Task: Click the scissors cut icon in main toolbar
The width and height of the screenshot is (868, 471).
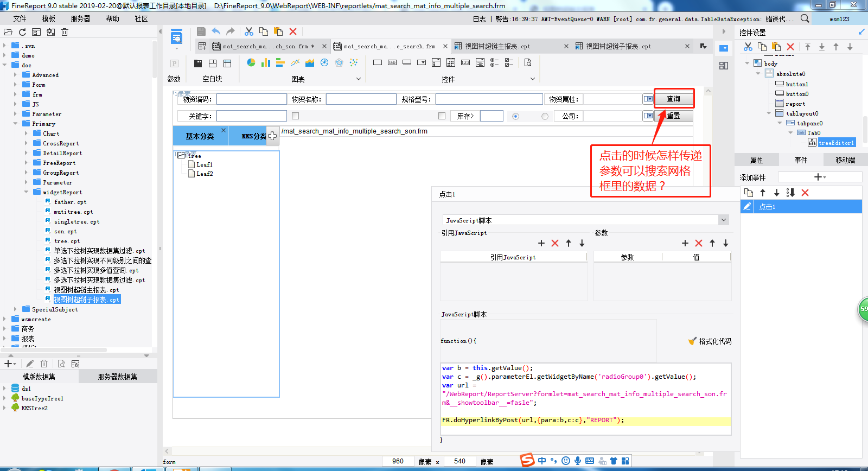Action: (249, 31)
